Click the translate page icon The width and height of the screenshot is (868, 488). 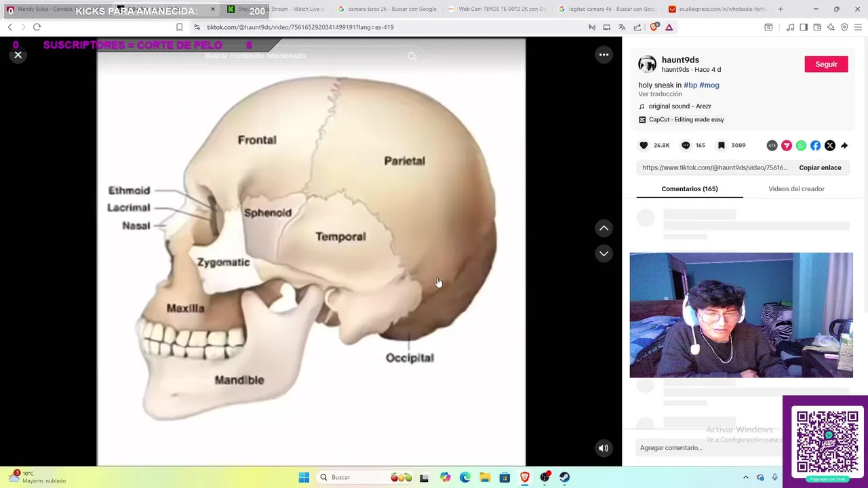[622, 27]
